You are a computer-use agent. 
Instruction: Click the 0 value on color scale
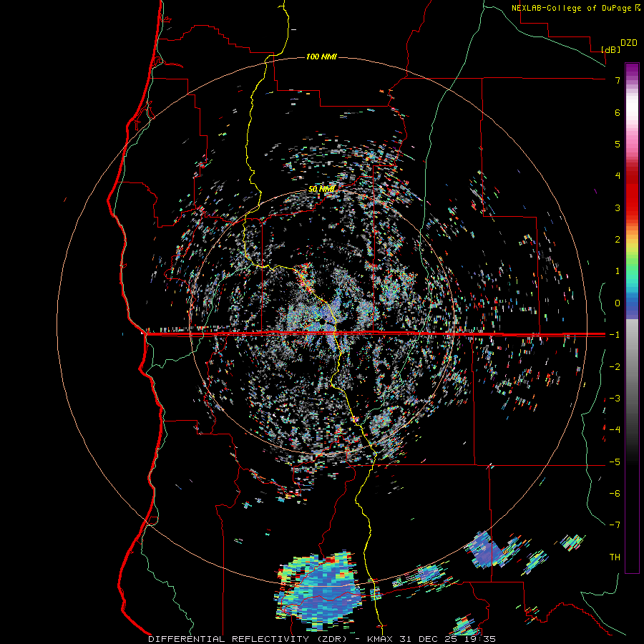(x=618, y=303)
